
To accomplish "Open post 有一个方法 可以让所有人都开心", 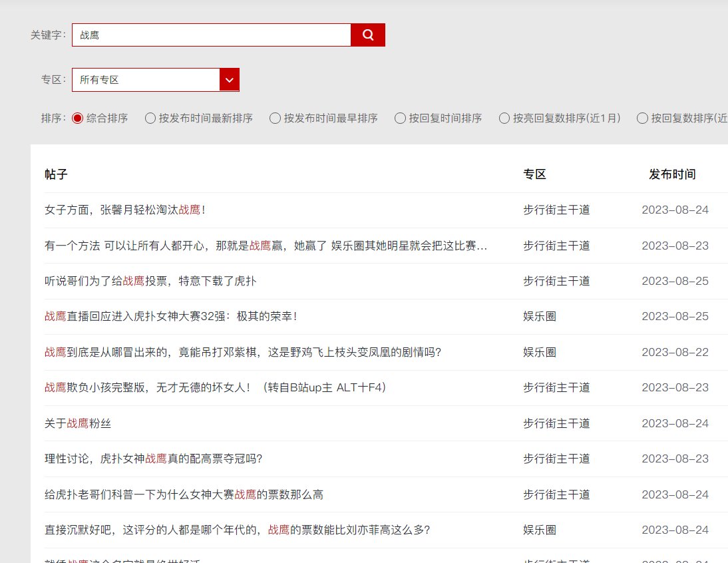I will (x=266, y=246).
